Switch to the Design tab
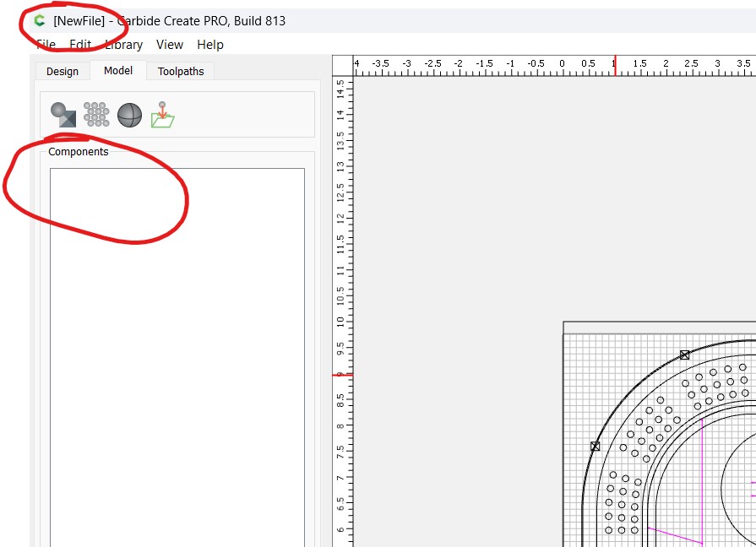 click(x=63, y=72)
